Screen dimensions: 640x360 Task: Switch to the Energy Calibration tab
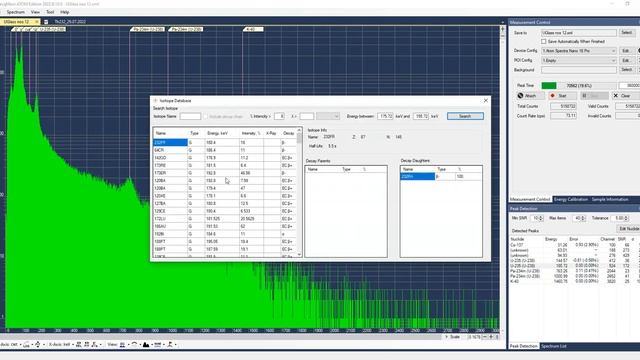pyautogui.click(x=571, y=199)
